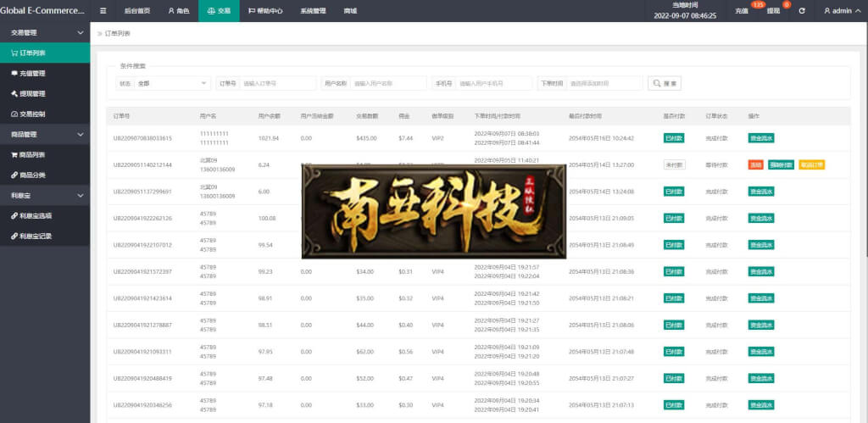Click order number UB2209051137299691

[142, 192]
